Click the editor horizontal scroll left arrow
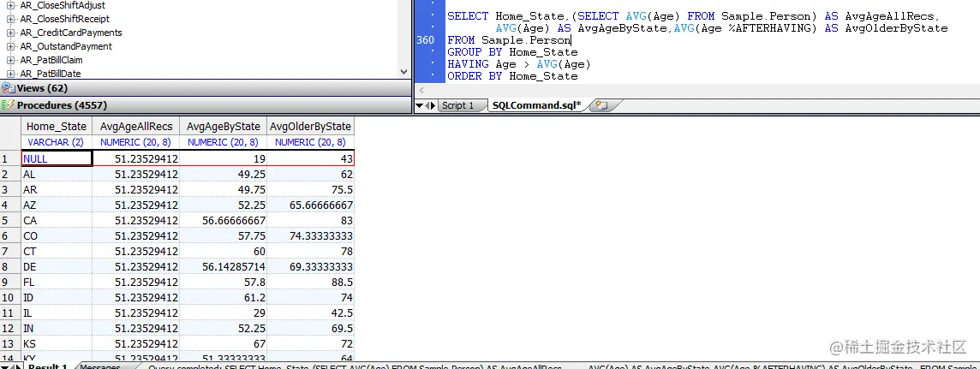980x369 pixels. point(420,91)
